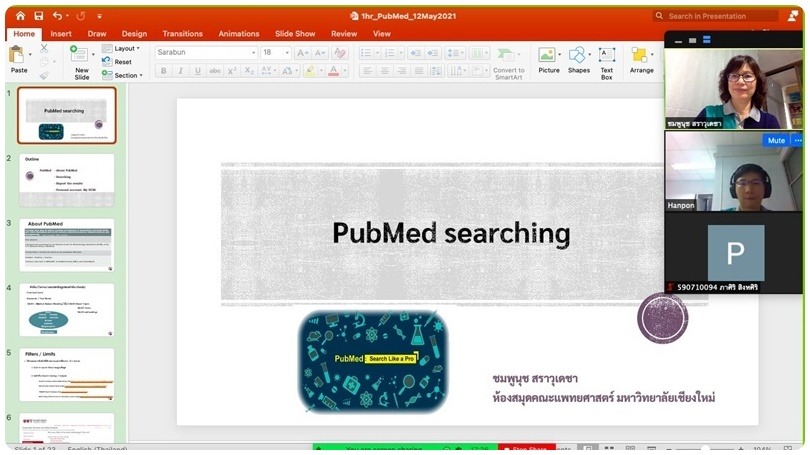
Task: Select slide 3 About PubMed thumbnail
Action: [x=67, y=245]
